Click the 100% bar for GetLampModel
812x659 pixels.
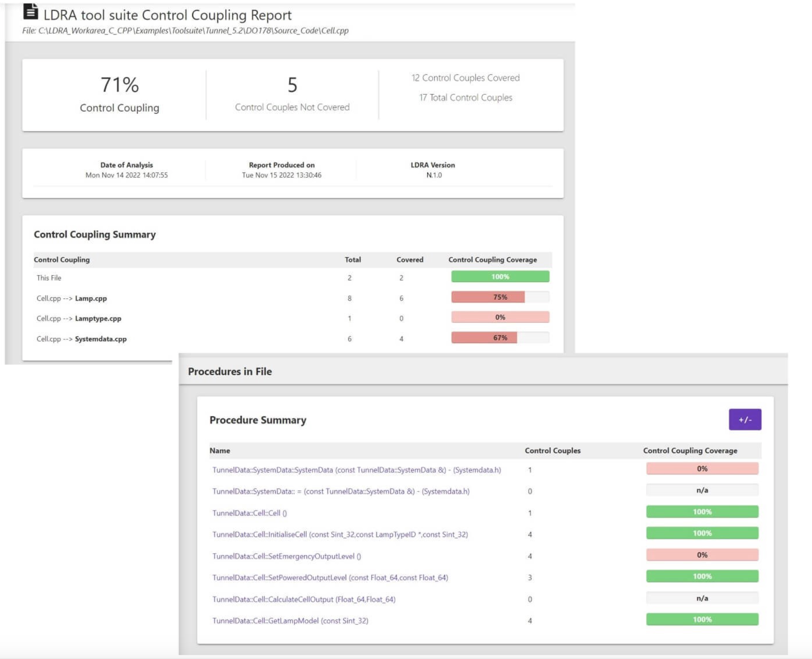point(702,620)
